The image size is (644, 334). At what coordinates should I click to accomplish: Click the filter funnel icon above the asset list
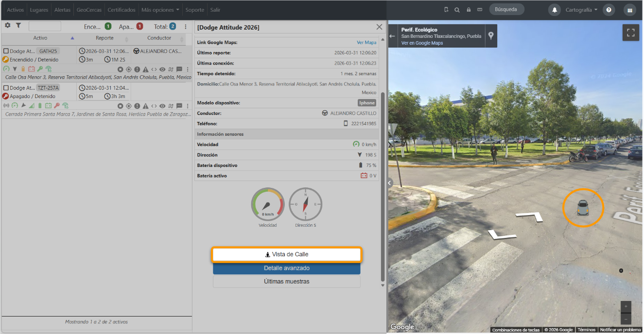point(18,25)
